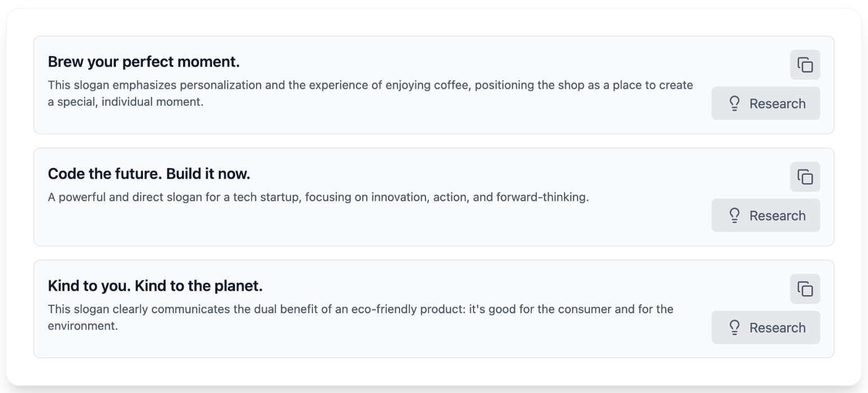This screenshot has width=868, height=393.
Task: Research the "Code the future" slogan
Action: (766, 215)
